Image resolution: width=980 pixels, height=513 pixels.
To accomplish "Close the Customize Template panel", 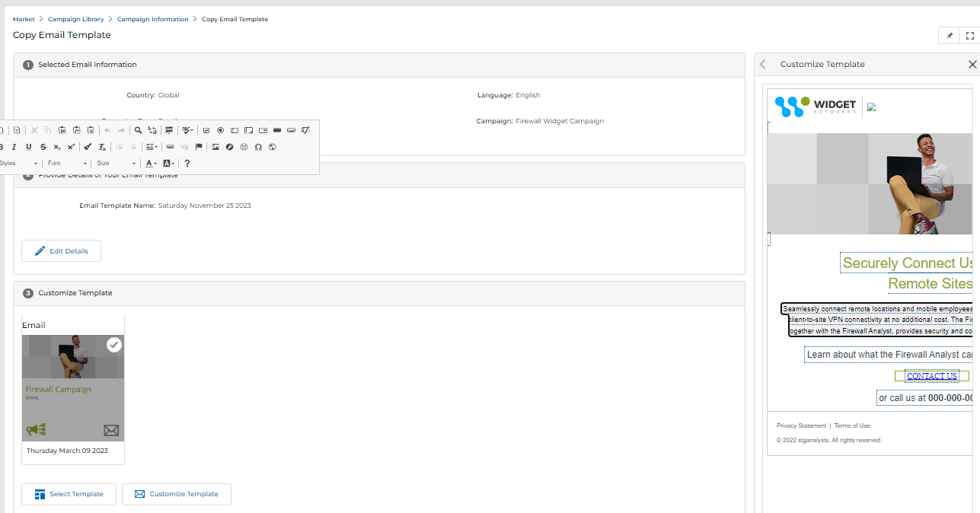I will [972, 65].
